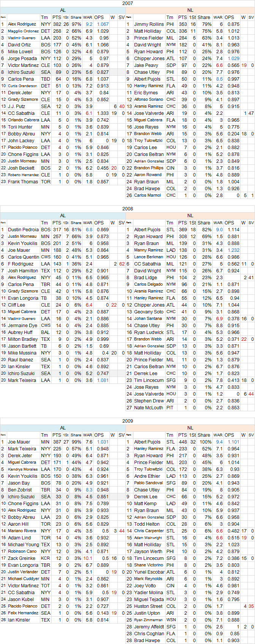Click David Ortiz's name

pos(19,45)
